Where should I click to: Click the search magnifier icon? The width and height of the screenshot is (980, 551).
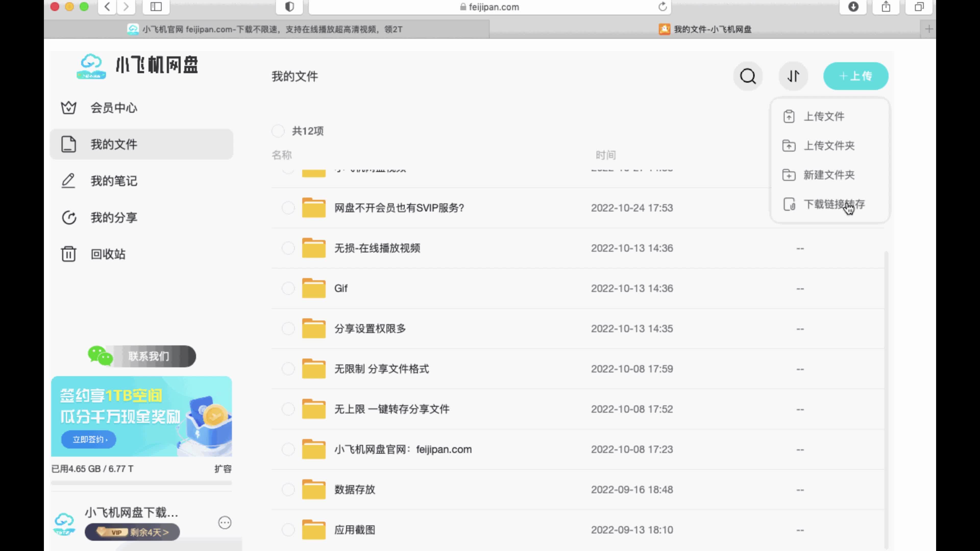click(748, 76)
